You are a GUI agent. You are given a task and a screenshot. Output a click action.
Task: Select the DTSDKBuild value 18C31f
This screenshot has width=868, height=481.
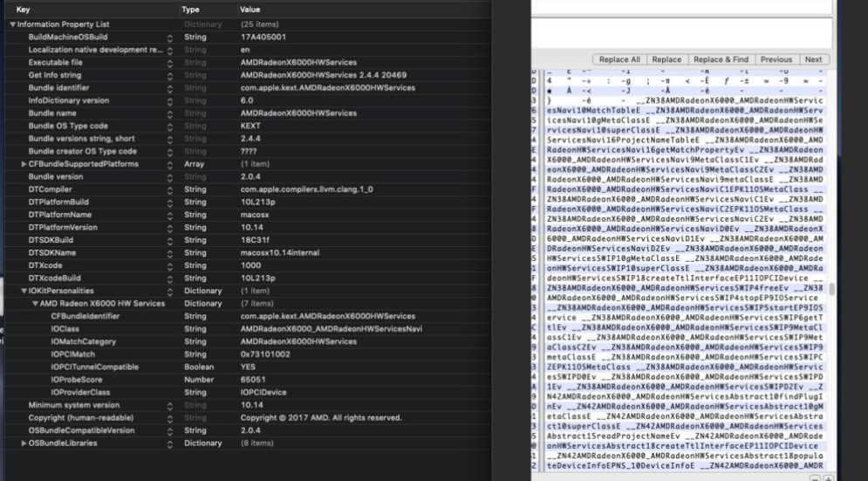coord(255,241)
